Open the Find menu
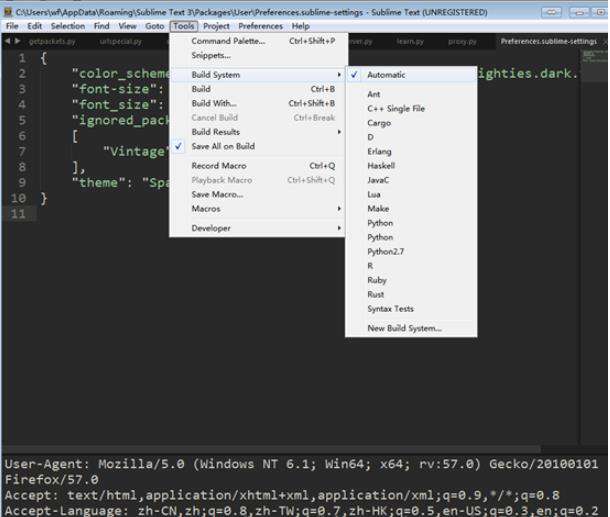The height and width of the screenshot is (517, 610). click(101, 26)
